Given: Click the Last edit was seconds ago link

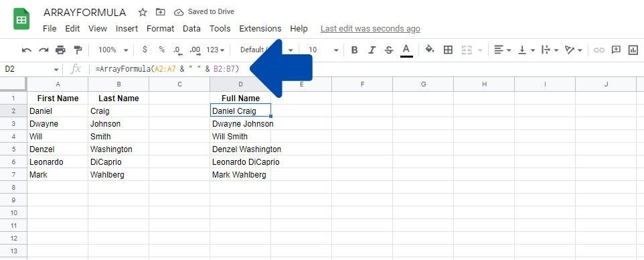Looking at the screenshot, I should [370, 28].
